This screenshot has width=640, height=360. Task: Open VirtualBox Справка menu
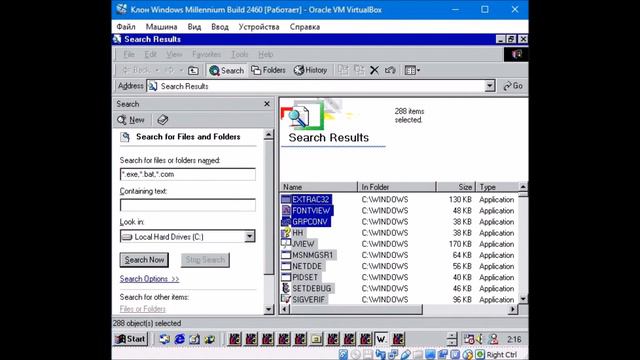tap(304, 27)
